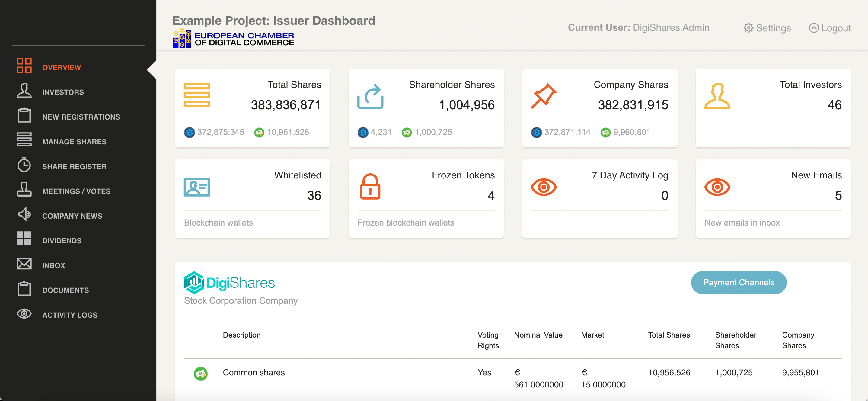
Task: Click 'Current User: DigiShares Admin' text
Action: coord(639,28)
